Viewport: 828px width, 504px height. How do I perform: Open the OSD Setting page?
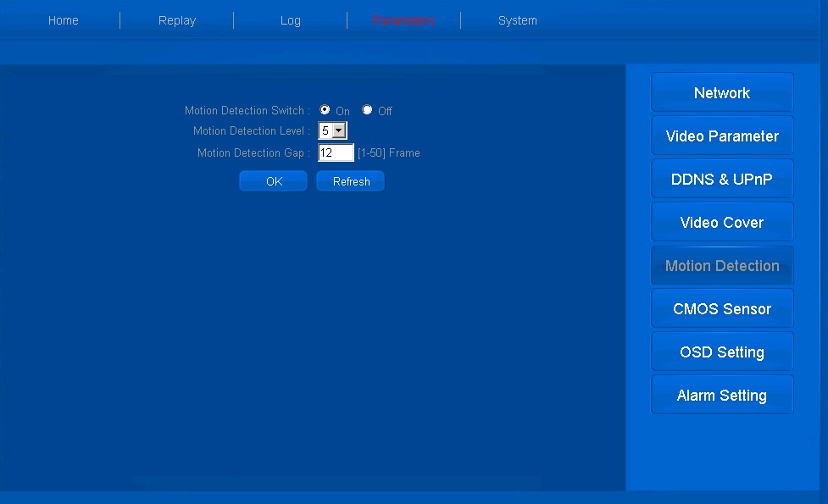coord(722,352)
